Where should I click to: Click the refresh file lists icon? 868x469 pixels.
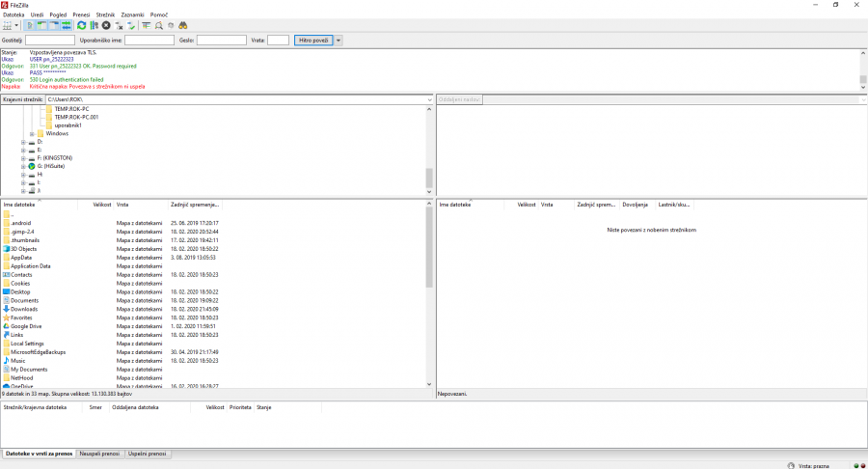(x=82, y=25)
